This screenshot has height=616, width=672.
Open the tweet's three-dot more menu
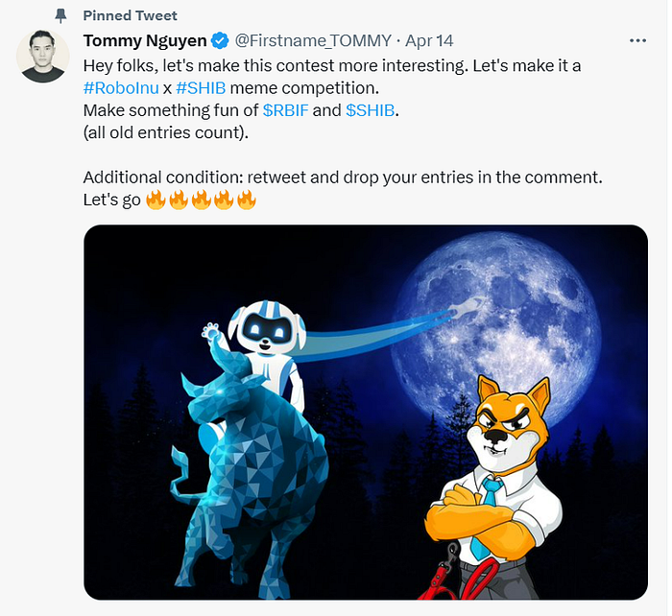(x=637, y=40)
